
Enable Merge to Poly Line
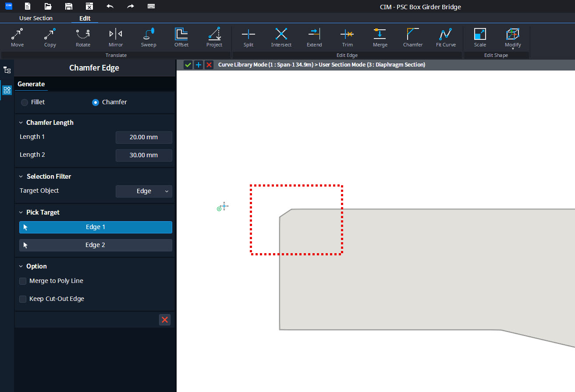[22, 281]
